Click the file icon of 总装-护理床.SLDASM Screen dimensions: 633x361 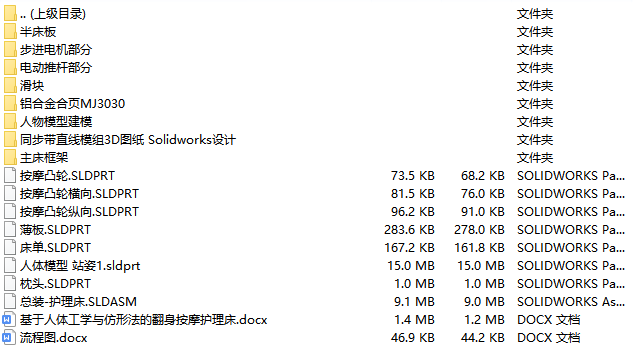click(x=10, y=302)
